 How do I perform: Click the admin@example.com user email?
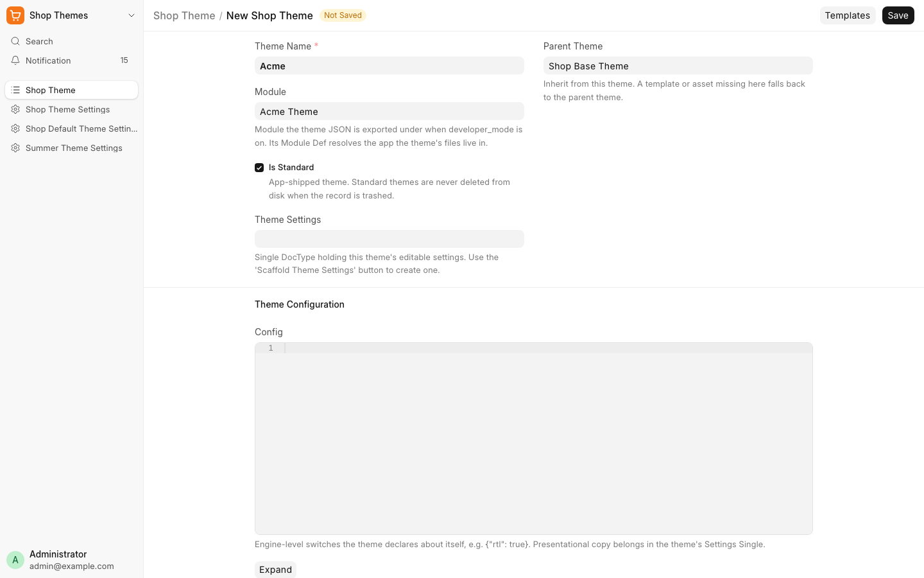tap(72, 566)
